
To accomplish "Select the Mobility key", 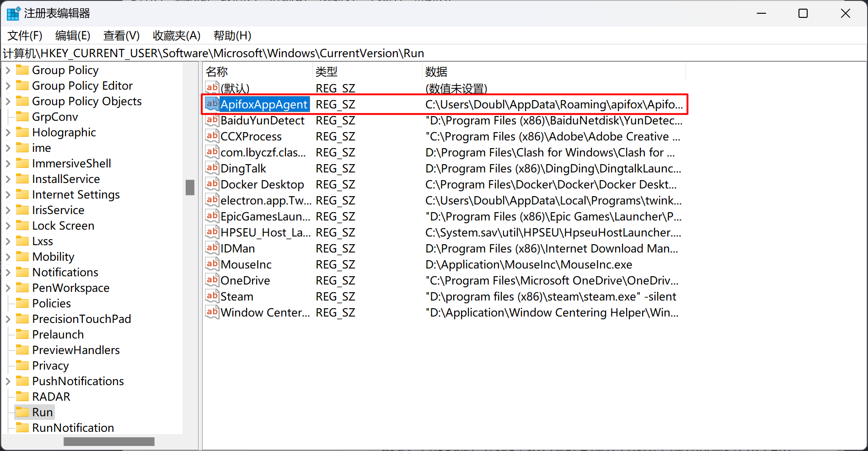I will click(53, 257).
